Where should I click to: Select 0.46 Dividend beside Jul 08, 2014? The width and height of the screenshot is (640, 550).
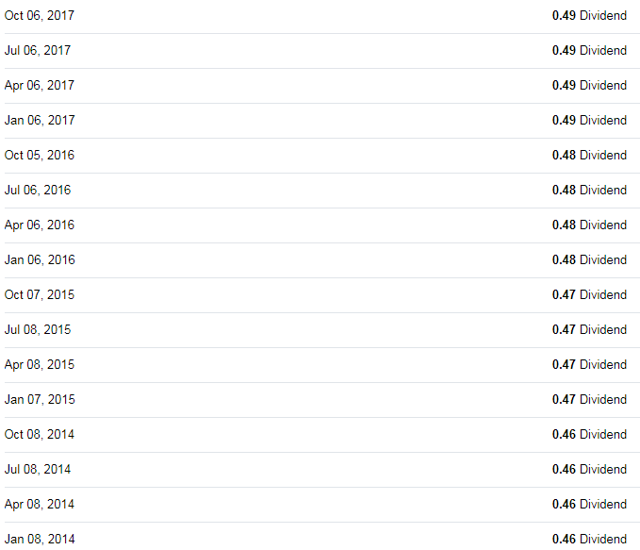(x=589, y=469)
